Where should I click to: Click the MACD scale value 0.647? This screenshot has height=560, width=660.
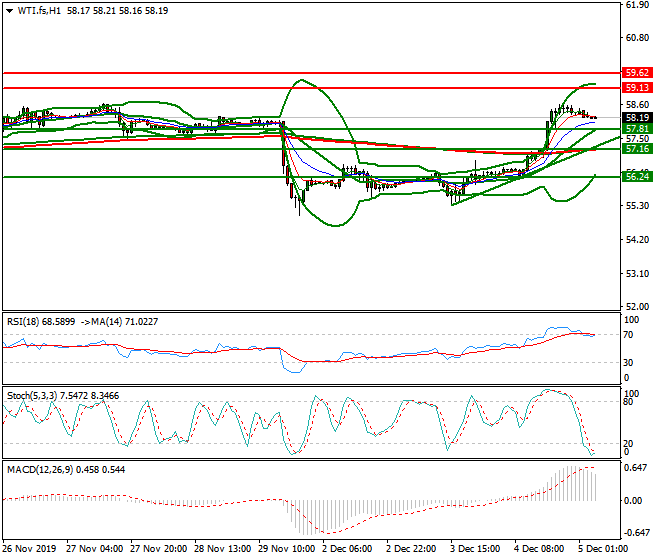pyautogui.click(x=636, y=468)
